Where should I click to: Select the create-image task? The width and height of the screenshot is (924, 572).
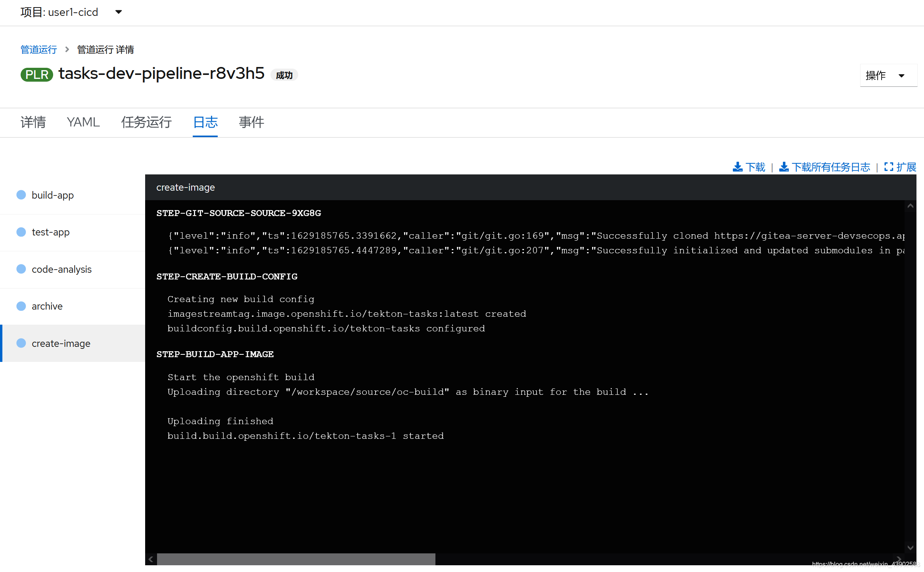(x=73, y=343)
